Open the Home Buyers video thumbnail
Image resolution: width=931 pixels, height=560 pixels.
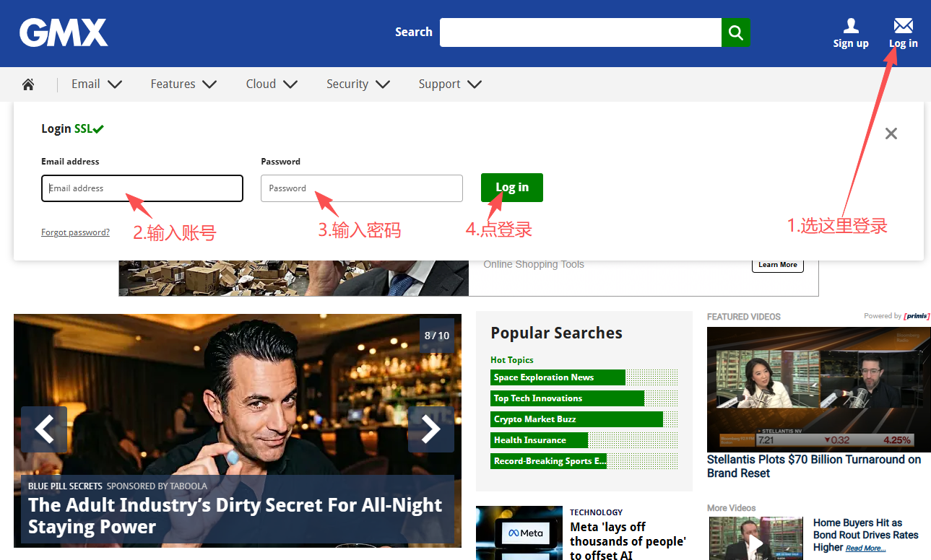pos(755,538)
